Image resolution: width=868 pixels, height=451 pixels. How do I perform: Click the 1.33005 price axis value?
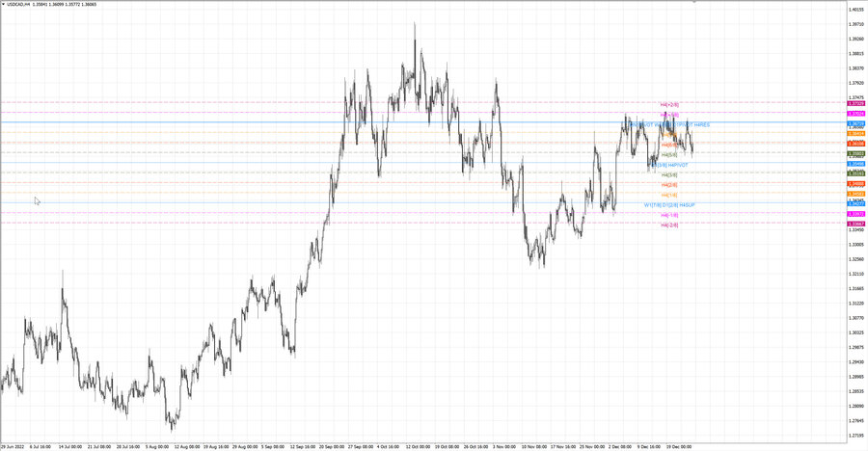[856, 245]
